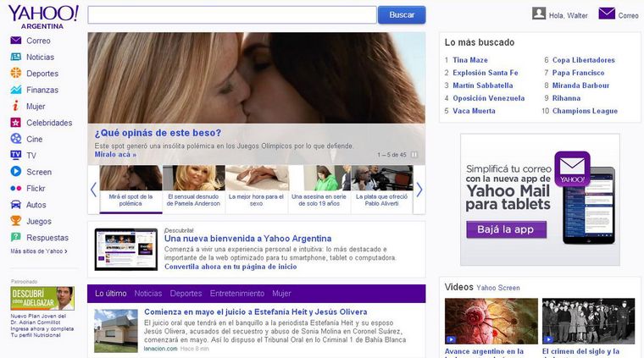Open the Cine film reel icon
The image size is (644, 358).
(15, 139)
